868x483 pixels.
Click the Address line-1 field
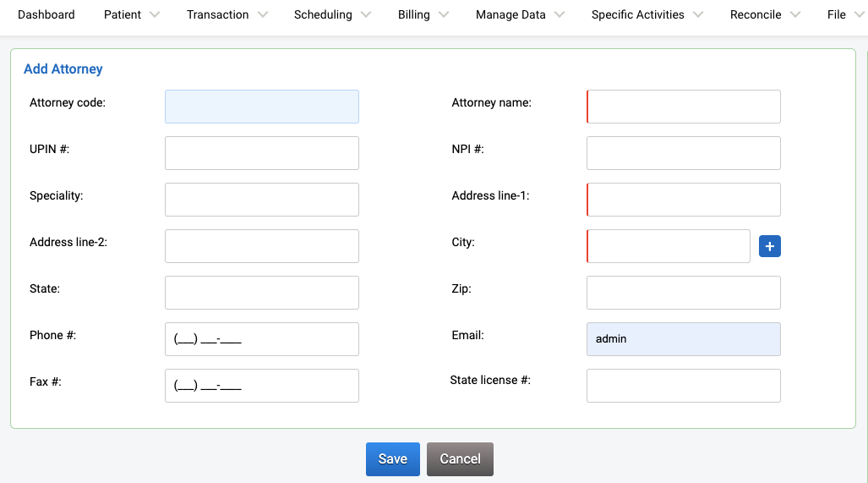click(684, 200)
